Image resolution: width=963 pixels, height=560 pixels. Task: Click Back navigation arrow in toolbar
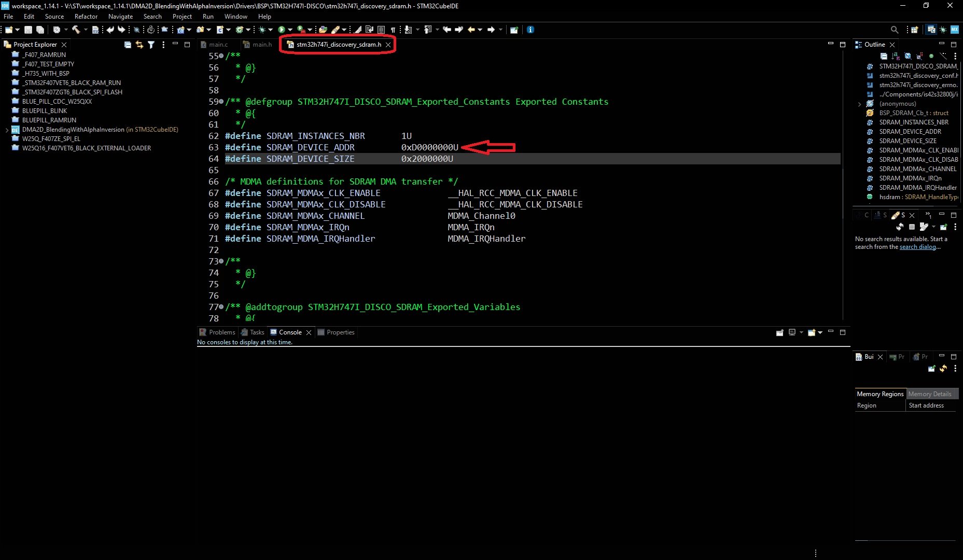coord(471,30)
